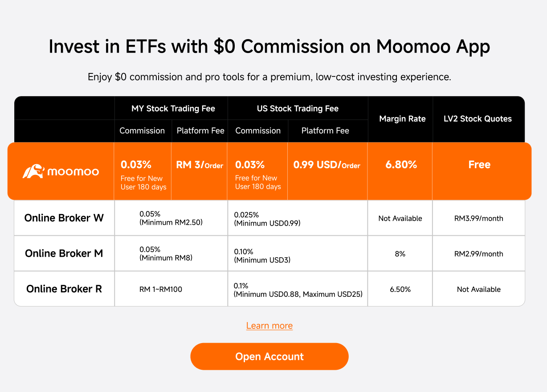Click moomoo's 6.80% margin rate cell

(x=400, y=171)
